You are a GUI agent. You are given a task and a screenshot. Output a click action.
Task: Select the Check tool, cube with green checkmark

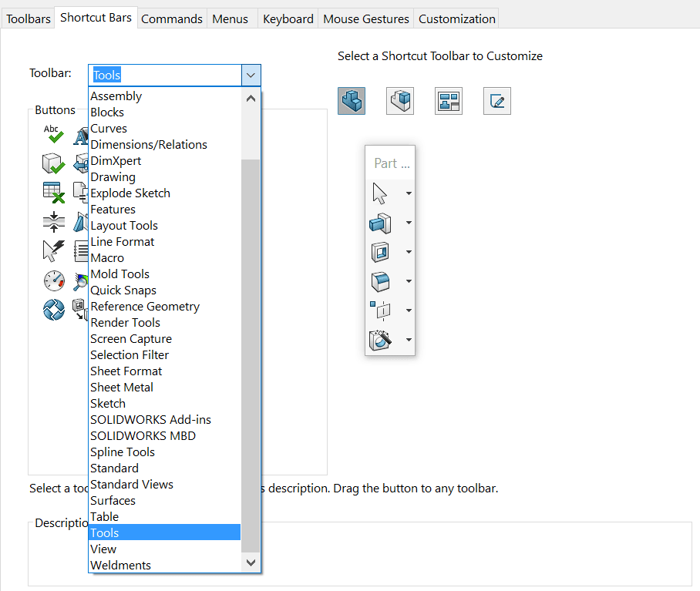(x=53, y=163)
